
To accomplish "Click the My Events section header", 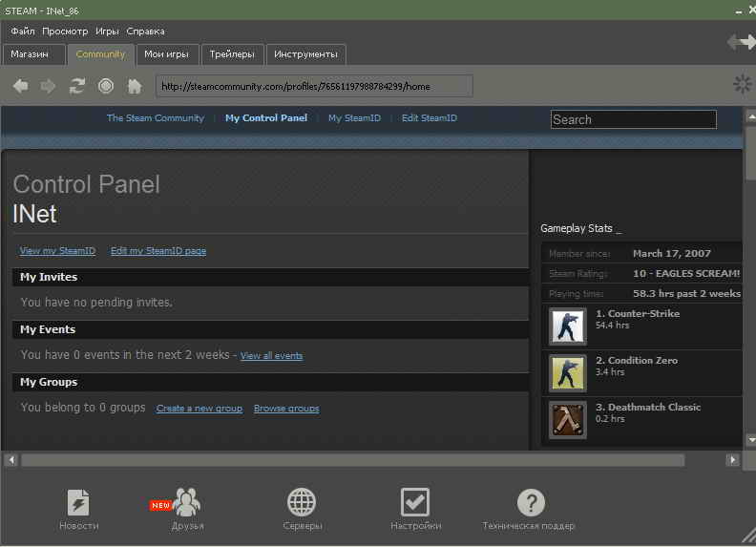I will pos(270,330).
